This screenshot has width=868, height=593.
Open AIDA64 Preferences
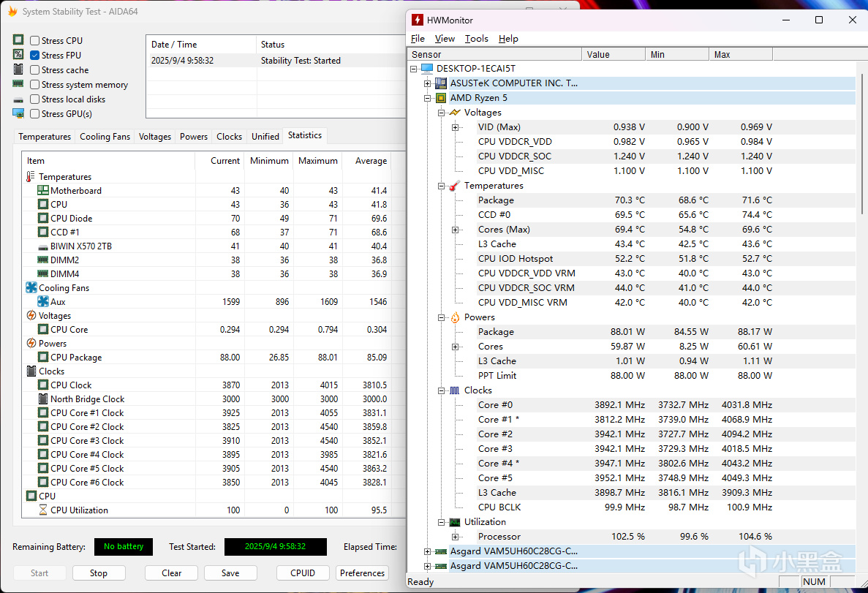coord(362,573)
